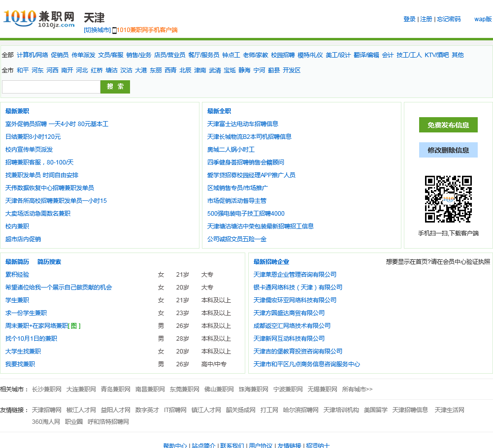Open the 累积经验 resume
This screenshot has height=448, width=493.
(17, 274)
